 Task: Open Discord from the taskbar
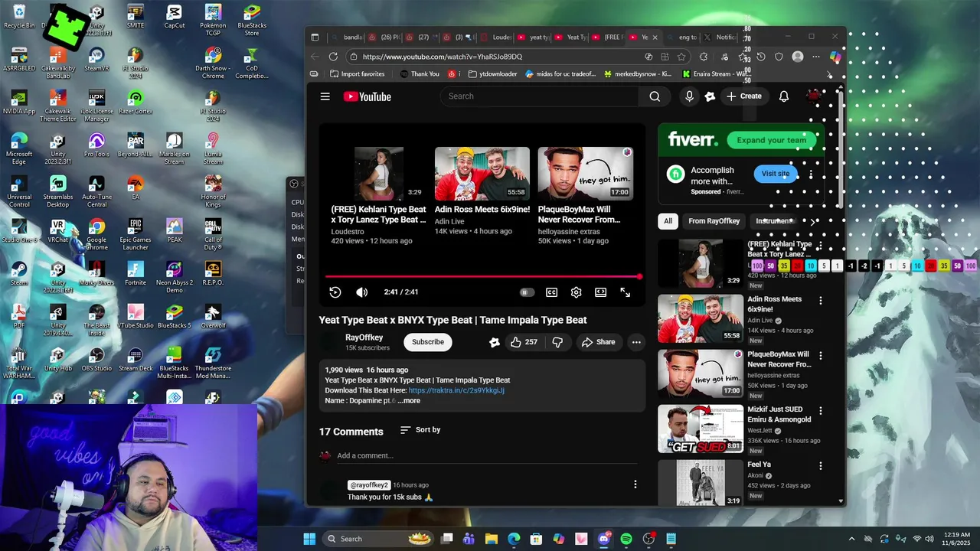click(603, 539)
